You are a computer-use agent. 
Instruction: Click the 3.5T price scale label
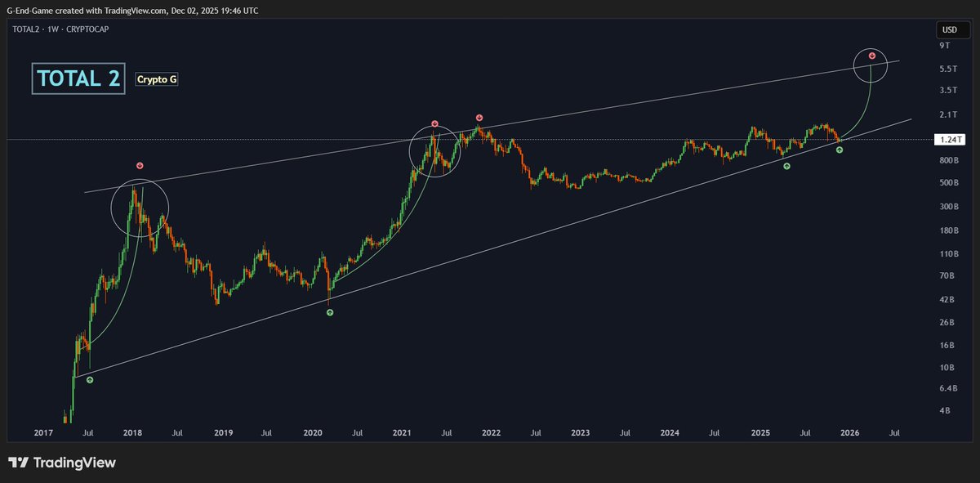948,90
